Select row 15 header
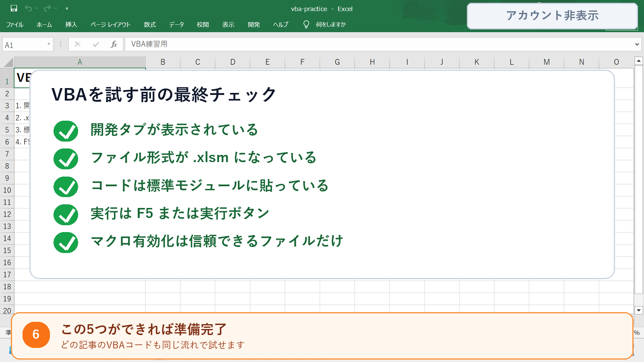Screen dimensions: 644x362 point(7,251)
